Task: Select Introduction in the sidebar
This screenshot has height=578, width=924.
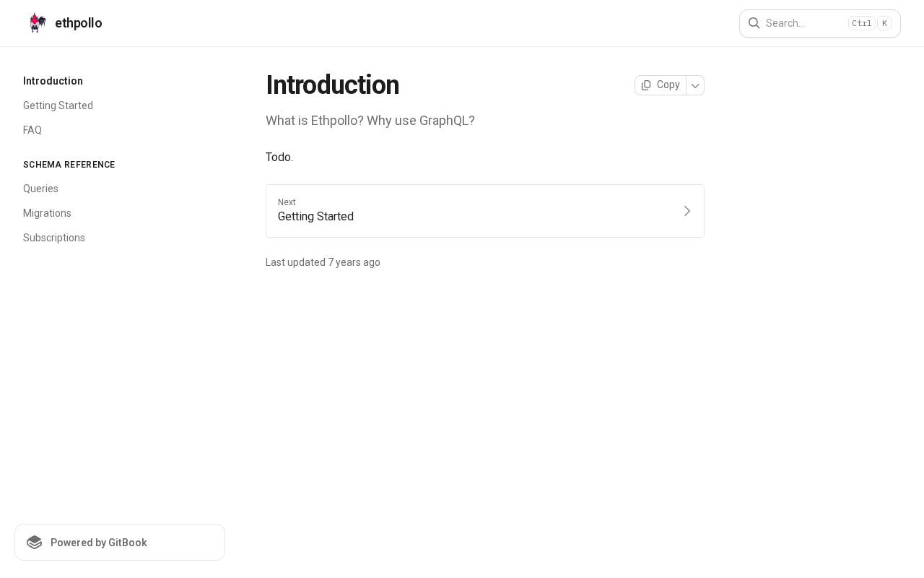Action: point(53,81)
